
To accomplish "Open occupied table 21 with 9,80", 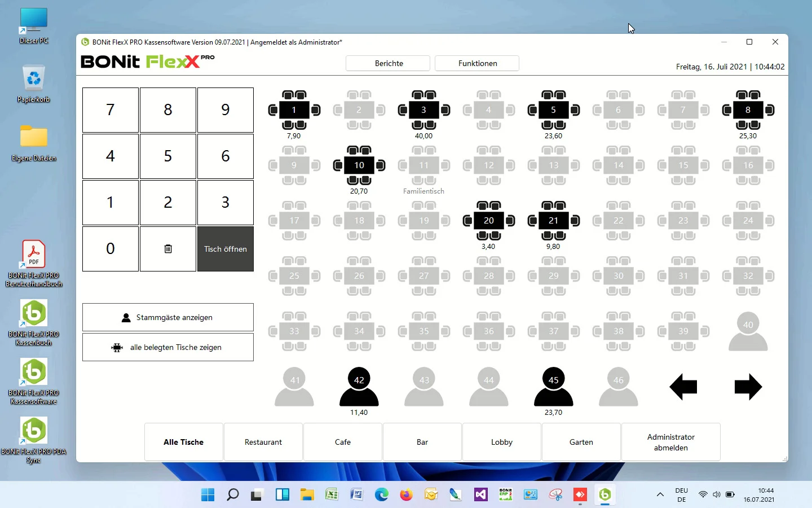I will [x=553, y=221].
